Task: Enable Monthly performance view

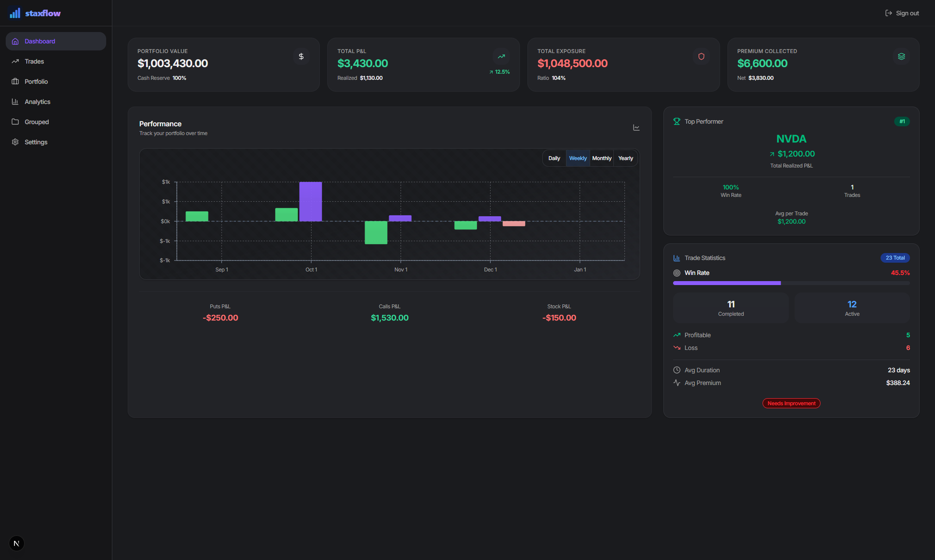Action: 602,158
